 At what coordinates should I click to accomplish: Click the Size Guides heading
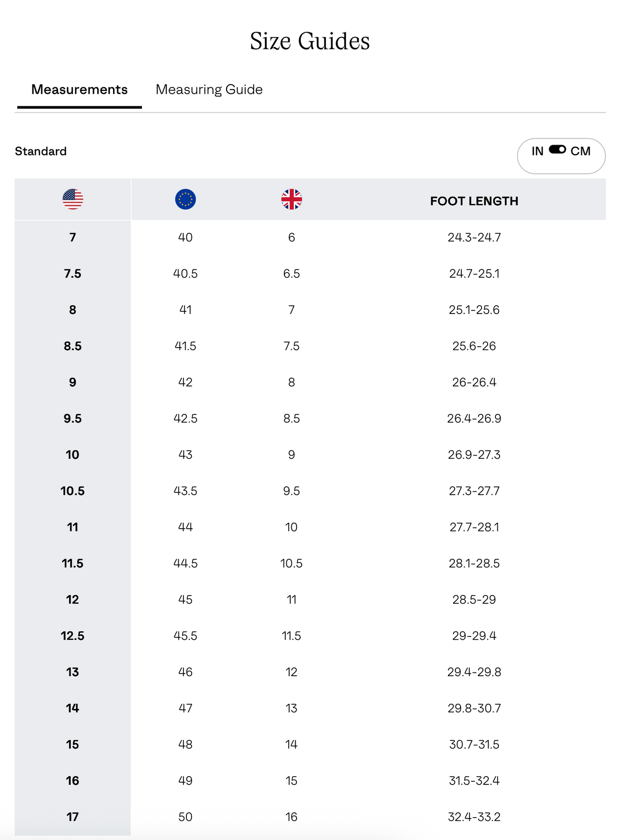(310, 41)
